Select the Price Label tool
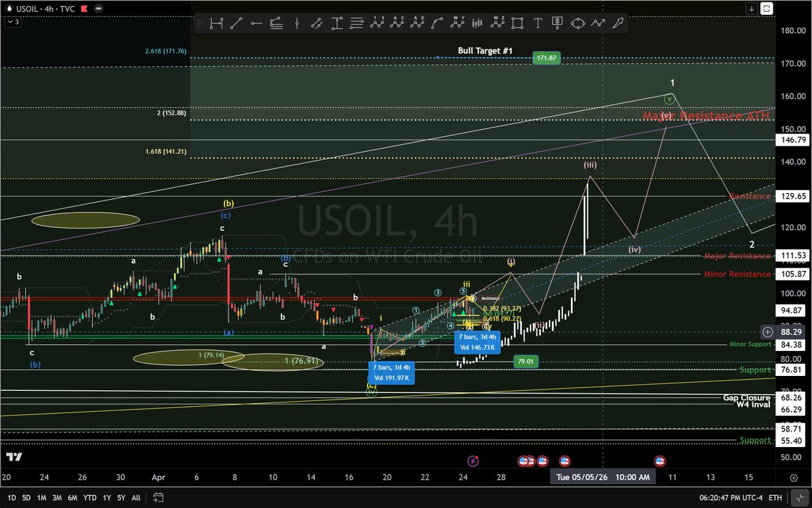 [556, 23]
